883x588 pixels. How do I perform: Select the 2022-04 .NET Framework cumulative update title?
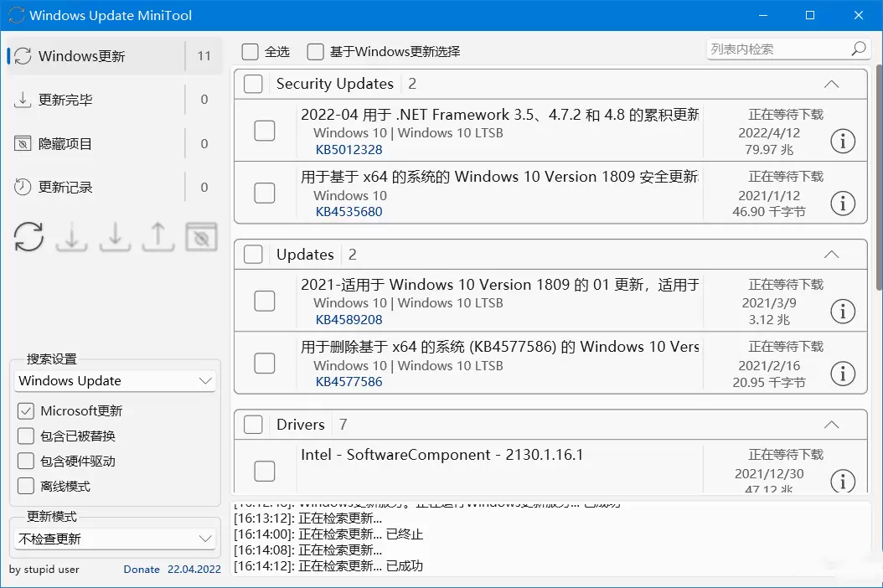pyautogui.click(x=499, y=115)
